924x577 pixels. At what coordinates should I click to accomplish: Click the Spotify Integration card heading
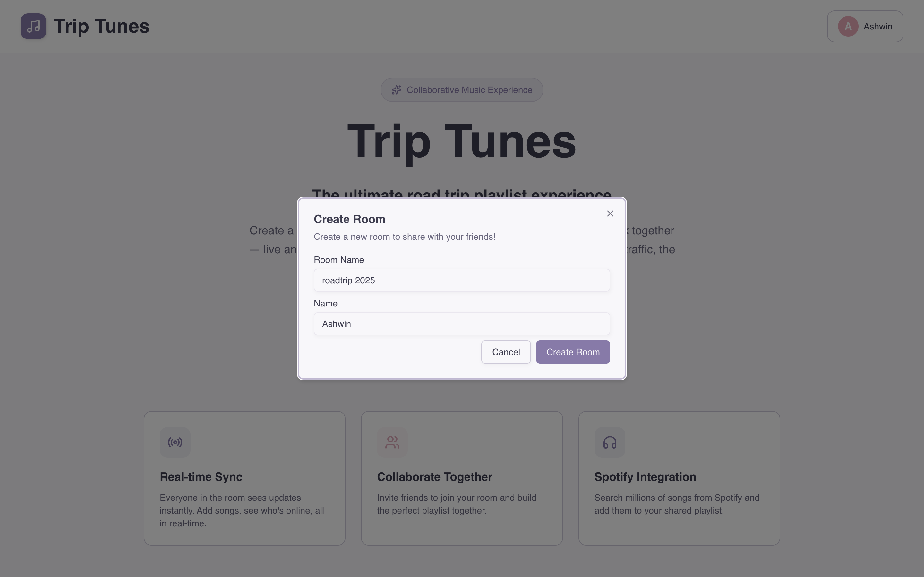click(x=645, y=477)
